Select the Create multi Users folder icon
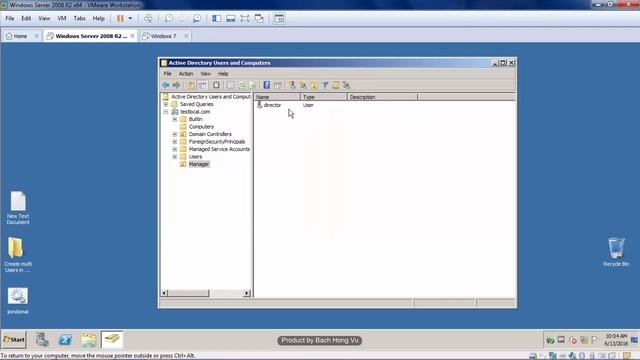This screenshot has height=360, width=640. coord(18,255)
